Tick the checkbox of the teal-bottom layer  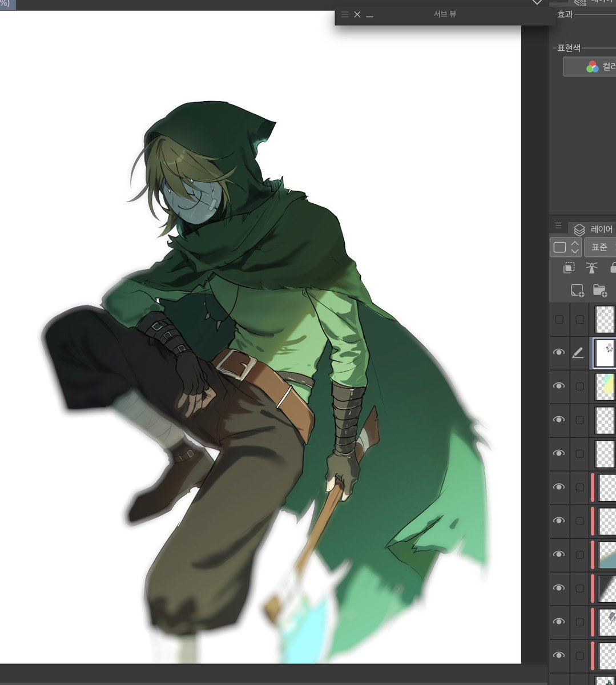coord(579,554)
